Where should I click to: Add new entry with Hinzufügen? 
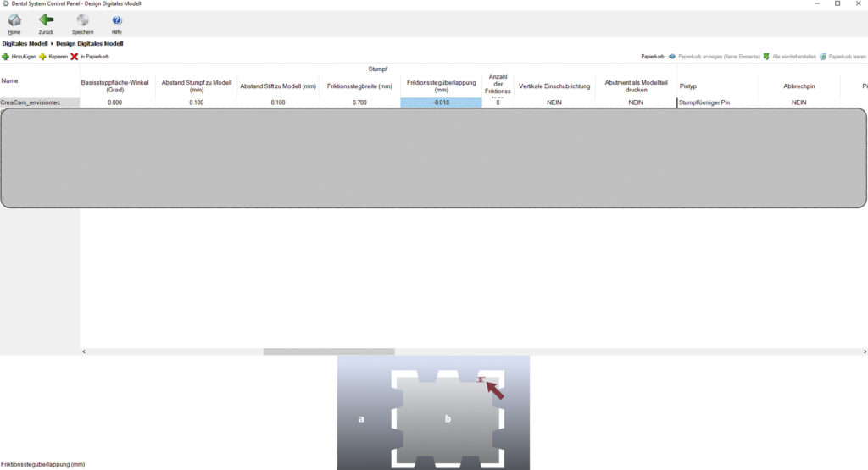click(19, 57)
